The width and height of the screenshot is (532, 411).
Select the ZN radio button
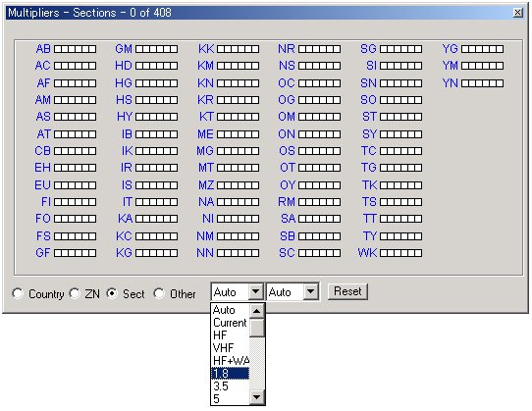click(75, 293)
